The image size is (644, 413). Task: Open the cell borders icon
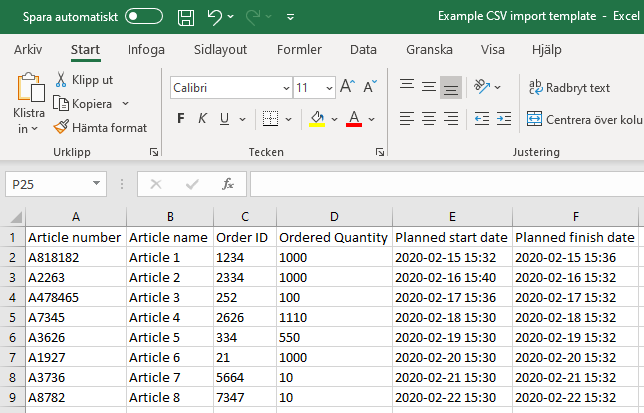pyautogui.click(x=270, y=119)
